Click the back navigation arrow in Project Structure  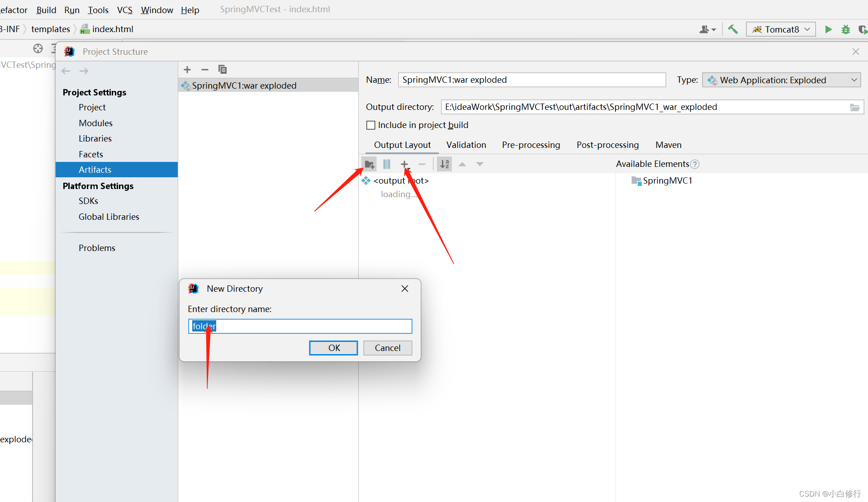(66, 71)
